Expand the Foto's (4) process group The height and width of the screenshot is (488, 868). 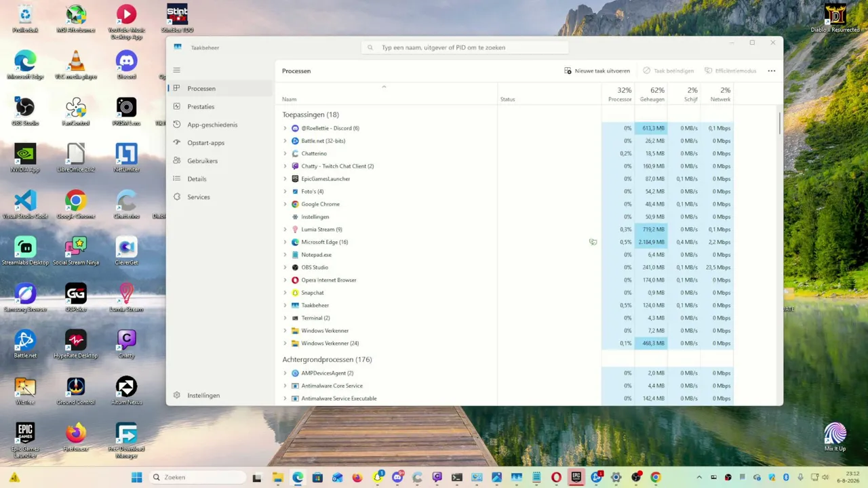(x=285, y=192)
